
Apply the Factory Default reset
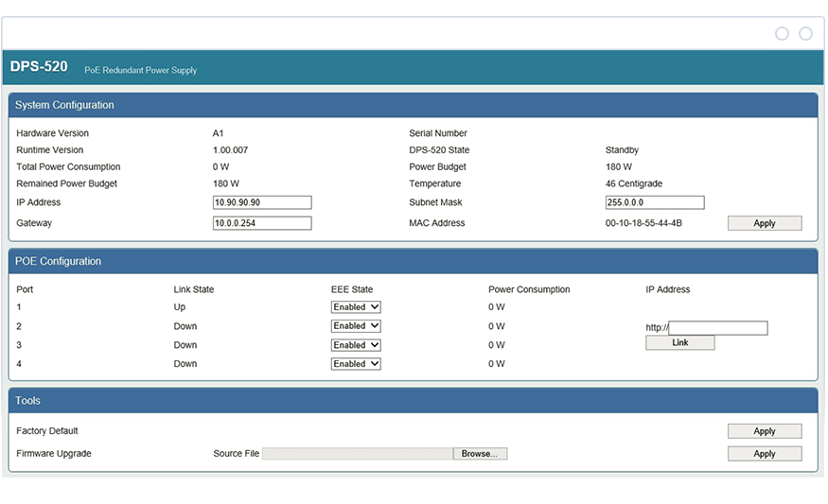pyautogui.click(x=764, y=431)
